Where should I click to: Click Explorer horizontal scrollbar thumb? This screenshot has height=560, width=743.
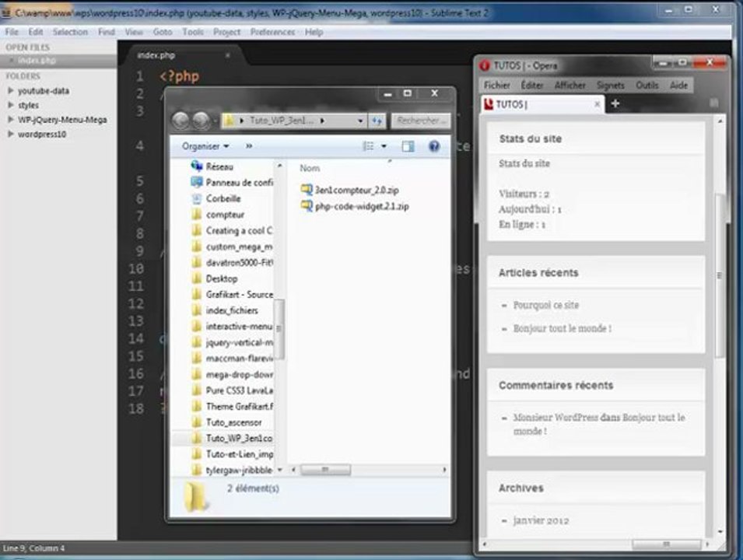pyautogui.click(x=325, y=470)
